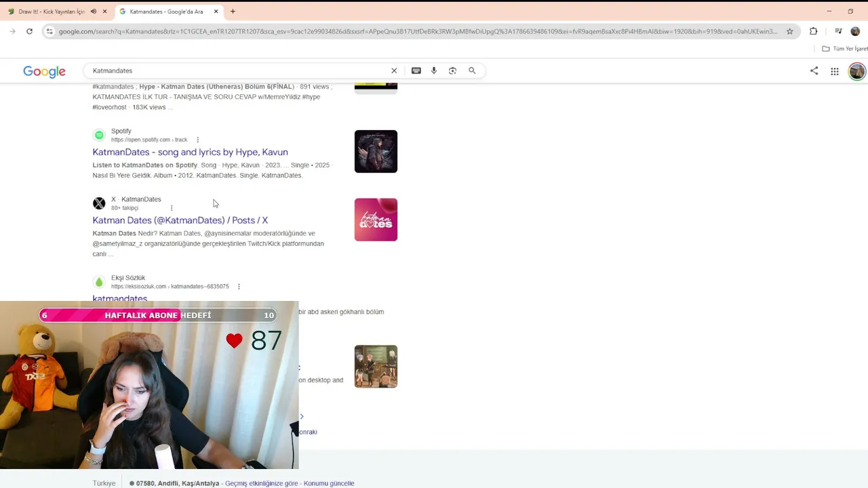Open the Google account avatar
This screenshot has width=868, height=488.
coord(857,71)
